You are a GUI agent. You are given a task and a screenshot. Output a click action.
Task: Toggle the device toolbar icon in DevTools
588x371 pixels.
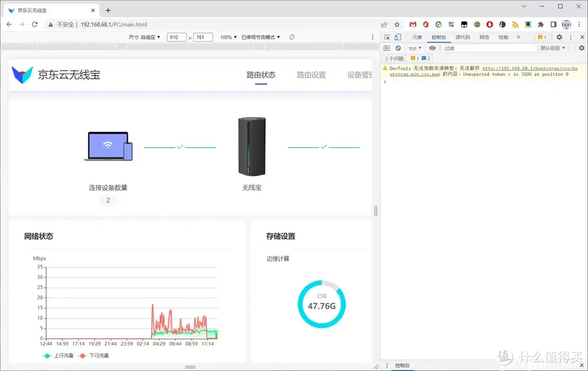click(398, 37)
